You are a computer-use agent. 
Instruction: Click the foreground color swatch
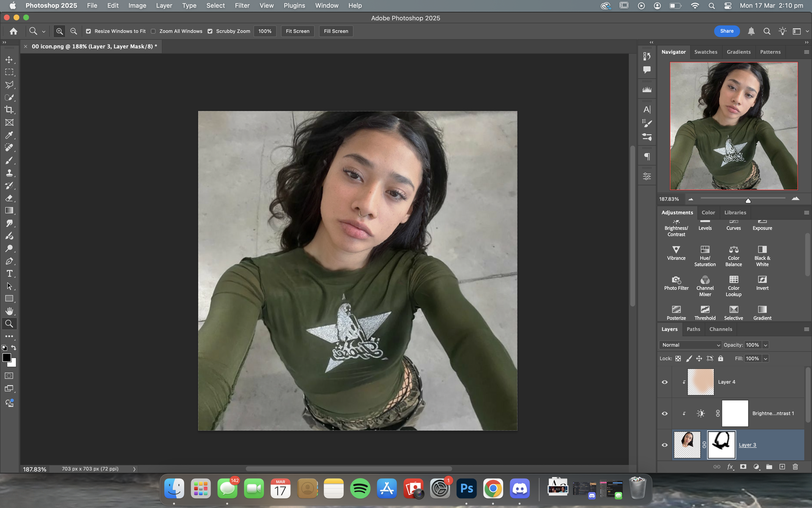click(x=6, y=358)
